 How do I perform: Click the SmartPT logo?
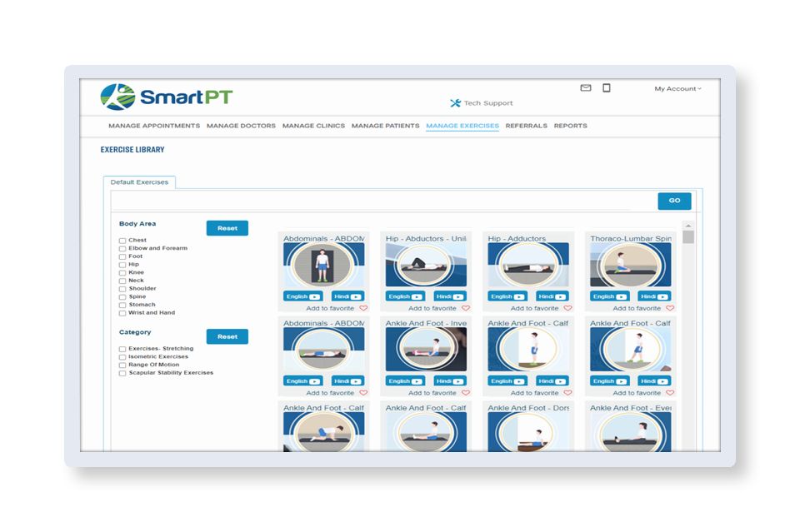coord(166,97)
